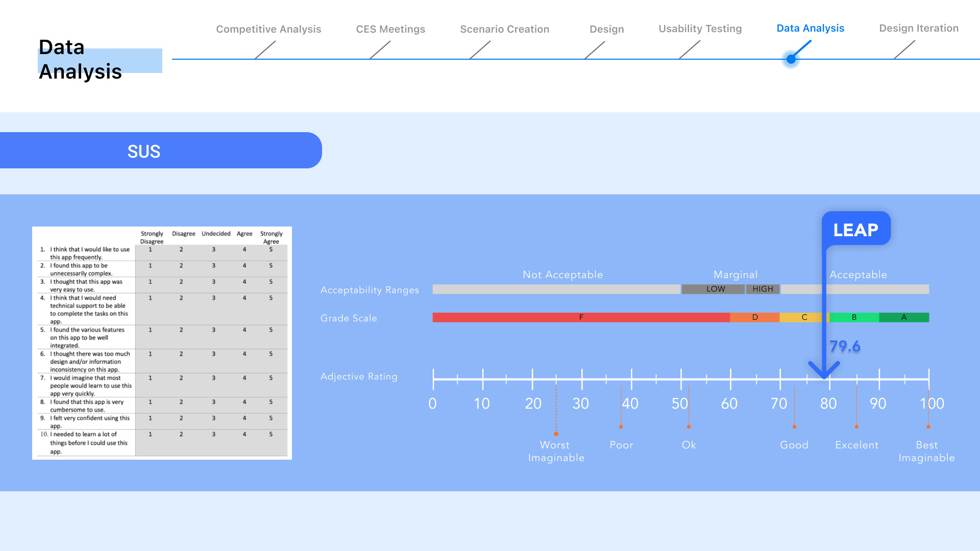Click the Undecided column header
Screen dimensions: 980x551
pos(216,234)
